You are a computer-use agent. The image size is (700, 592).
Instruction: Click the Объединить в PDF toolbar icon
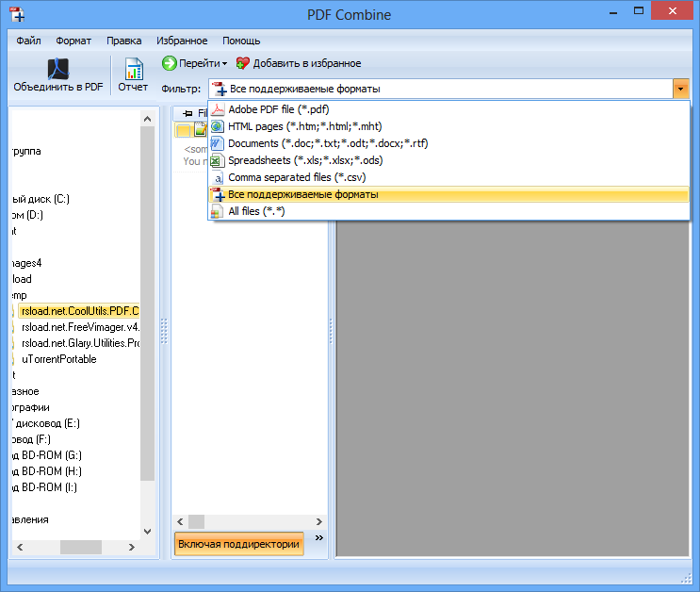[58, 69]
